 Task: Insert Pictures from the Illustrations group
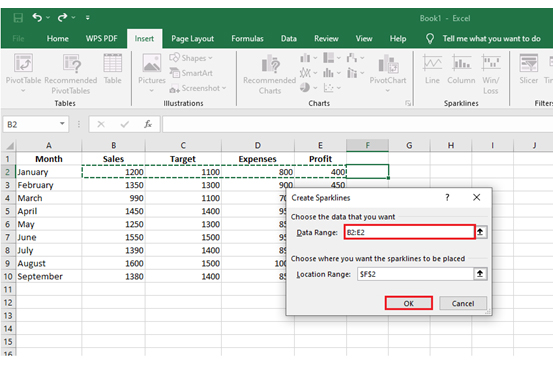click(152, 69)
